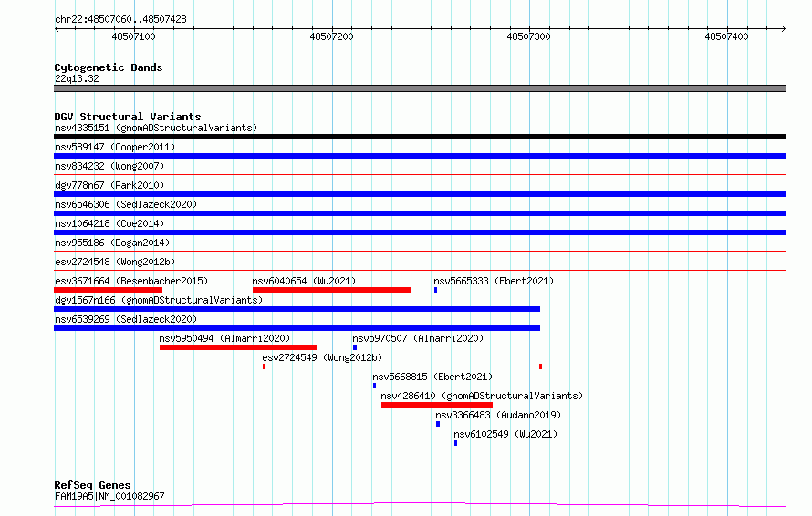Screen dimensions: 812x516
Task: Open dgv1567n166 gnomADStructuralVariants label
Action: [x=159, y=300]
